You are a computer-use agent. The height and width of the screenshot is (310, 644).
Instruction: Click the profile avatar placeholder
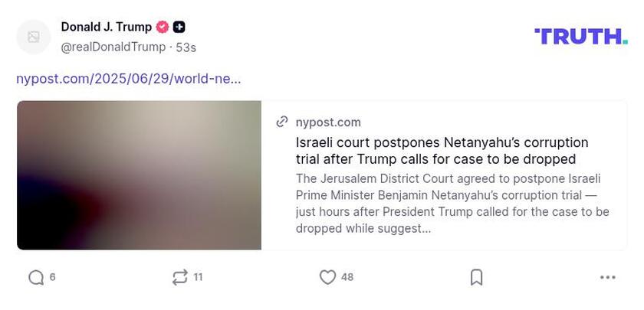point(34,37)
